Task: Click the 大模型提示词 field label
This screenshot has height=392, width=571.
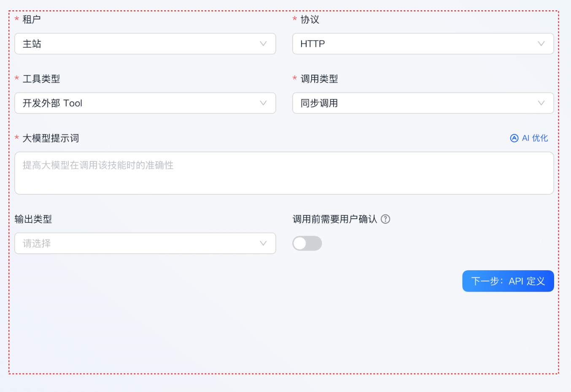Action: point(51,138)
